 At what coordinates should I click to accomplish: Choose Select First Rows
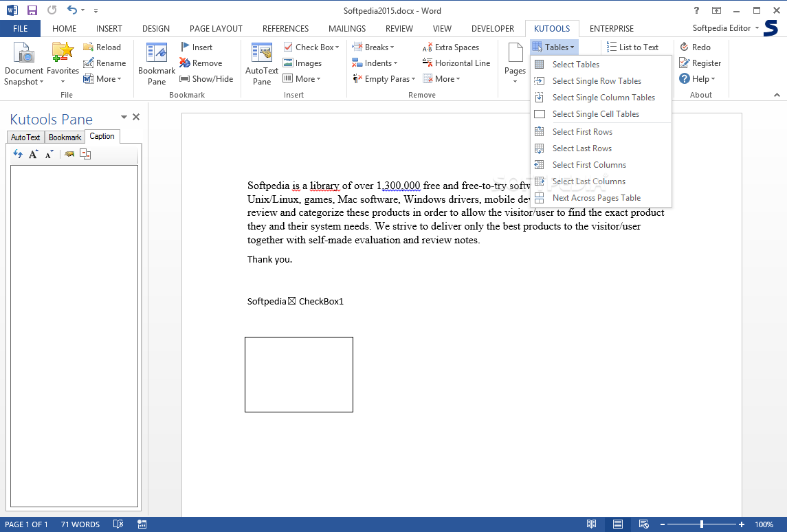pyautogui.click(x=601, y=131)
